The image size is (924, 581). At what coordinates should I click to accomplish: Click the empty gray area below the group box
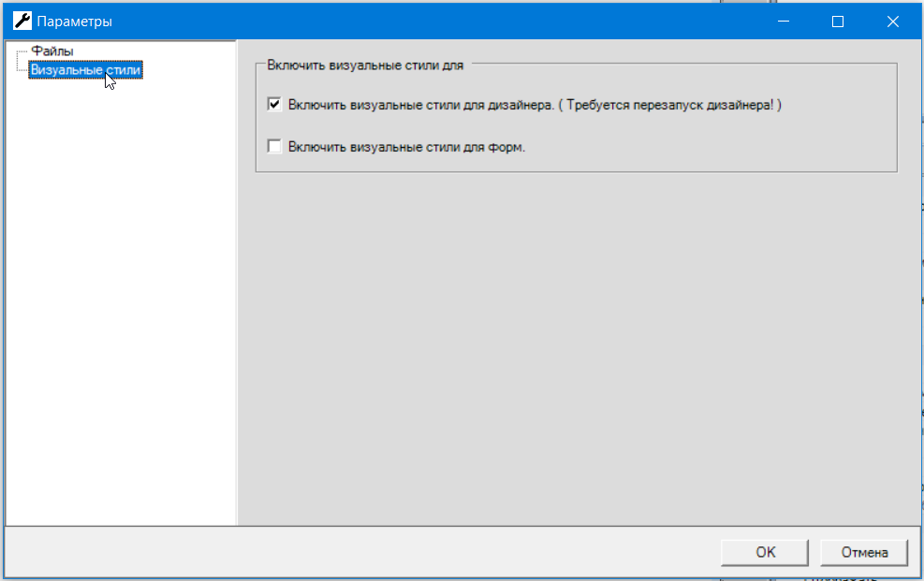click(x=576, y=346)
